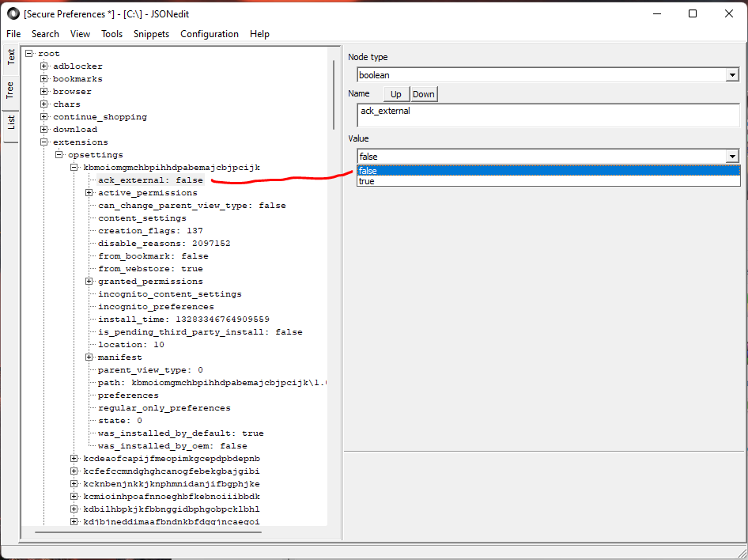Open the Tools menu
Viewport: 748px width, 560px height.
pos(111,34)
